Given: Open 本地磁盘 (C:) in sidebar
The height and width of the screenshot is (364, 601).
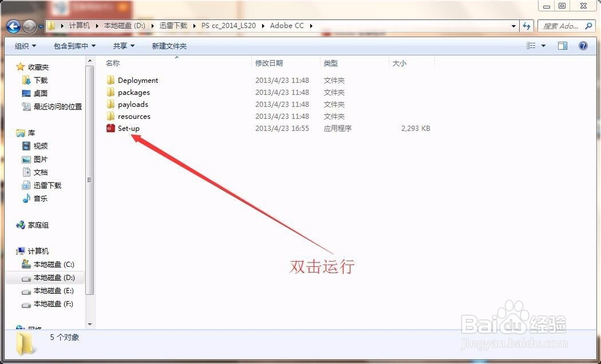Looking at the screenshot, I should coord(54,264).
